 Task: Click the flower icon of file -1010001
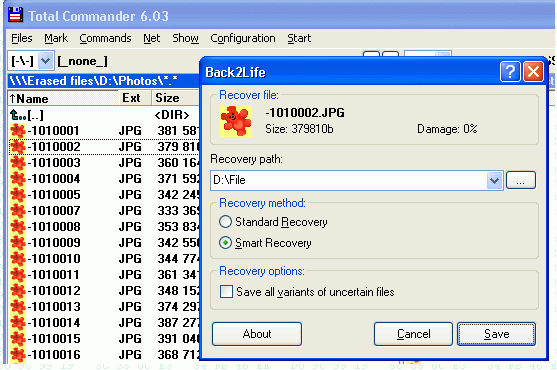click(17, 131)
